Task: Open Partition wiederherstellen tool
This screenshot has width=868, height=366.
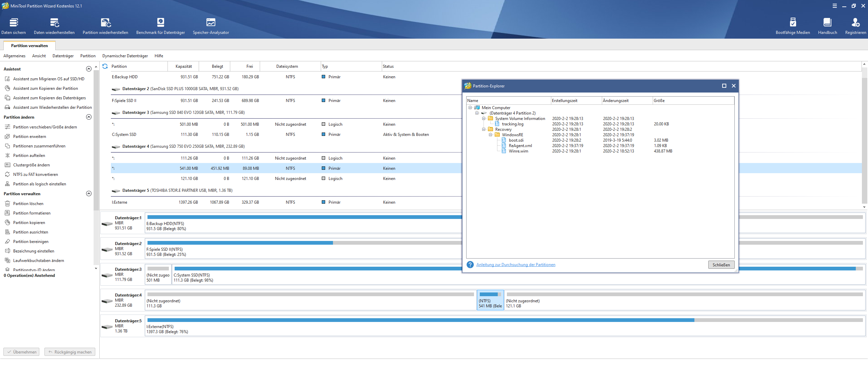Action: tap(105, 26)
